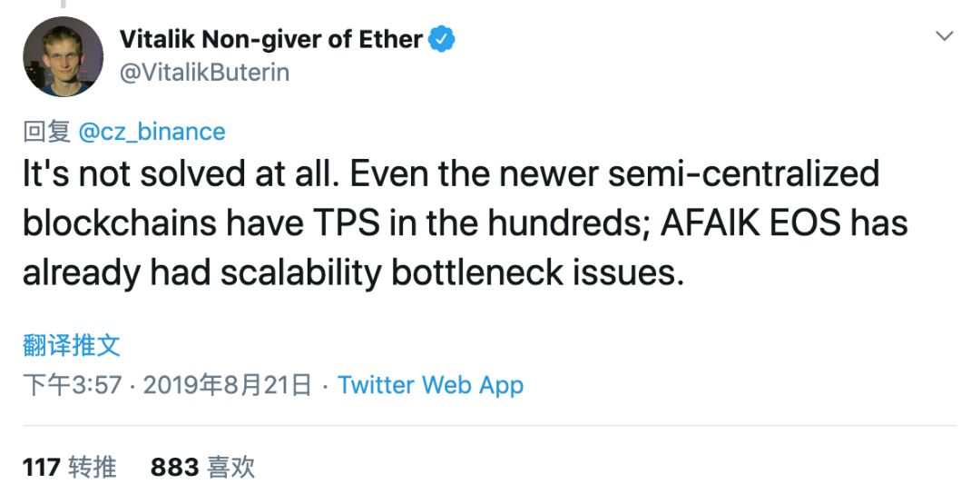Click the 回复 reply label
The height and width of the screenshot is (484, 980).
tap(46, 132)
